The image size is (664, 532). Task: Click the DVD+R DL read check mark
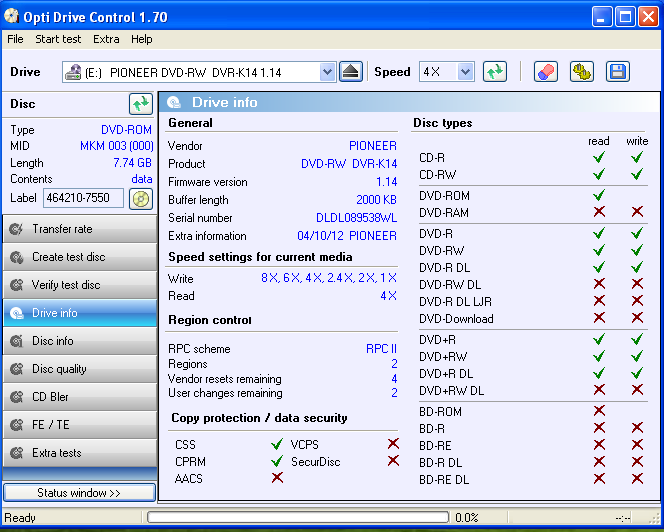[599, 373]
